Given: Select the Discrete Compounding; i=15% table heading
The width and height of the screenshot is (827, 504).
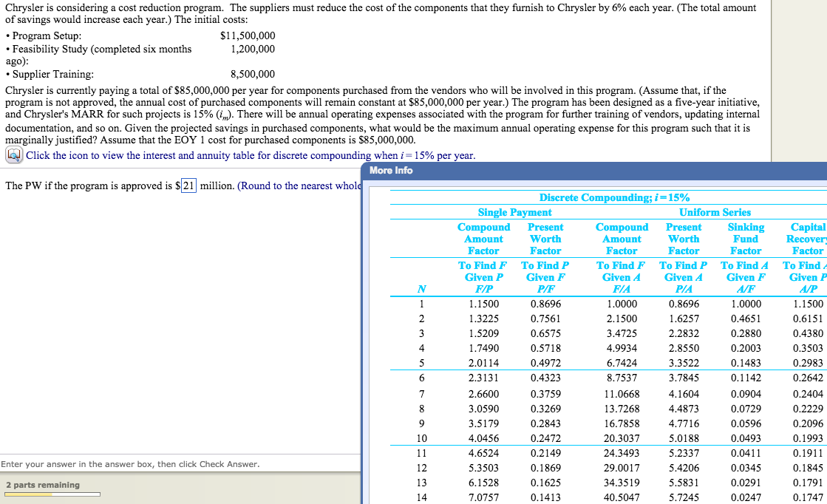Looking at the screenshot, I should [x=614, y=197].
